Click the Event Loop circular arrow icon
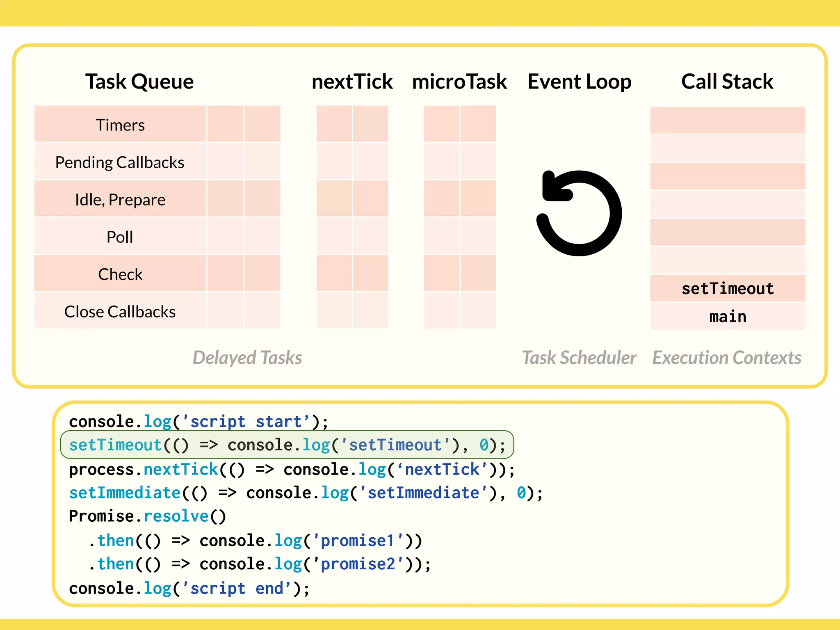 pos(579,213)
